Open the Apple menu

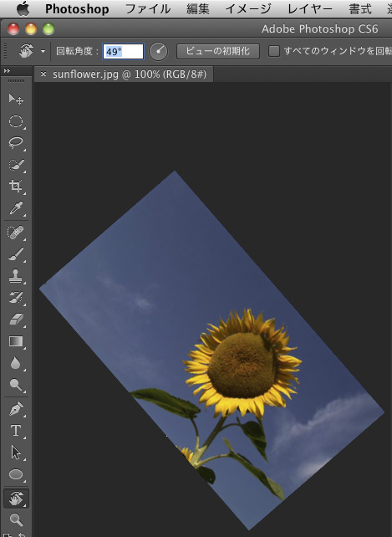click(x=23, y=8)
